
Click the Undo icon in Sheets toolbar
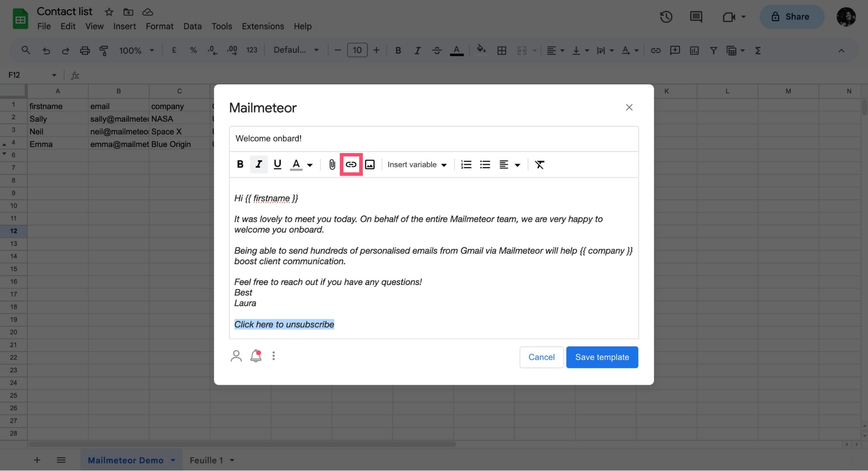pyautogui.click(x=46, y=50)
